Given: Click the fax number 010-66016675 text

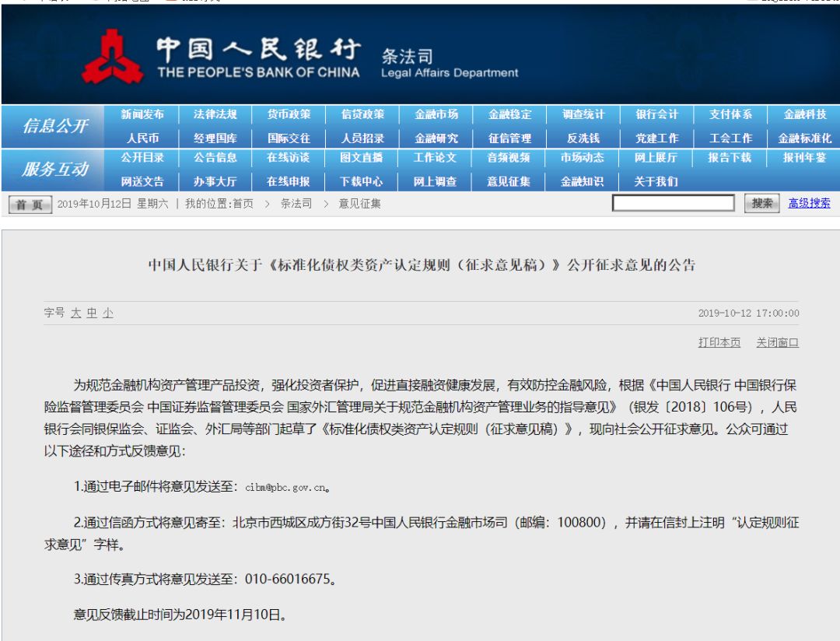Looking at the screenshot, I should [x=287, y=579].
